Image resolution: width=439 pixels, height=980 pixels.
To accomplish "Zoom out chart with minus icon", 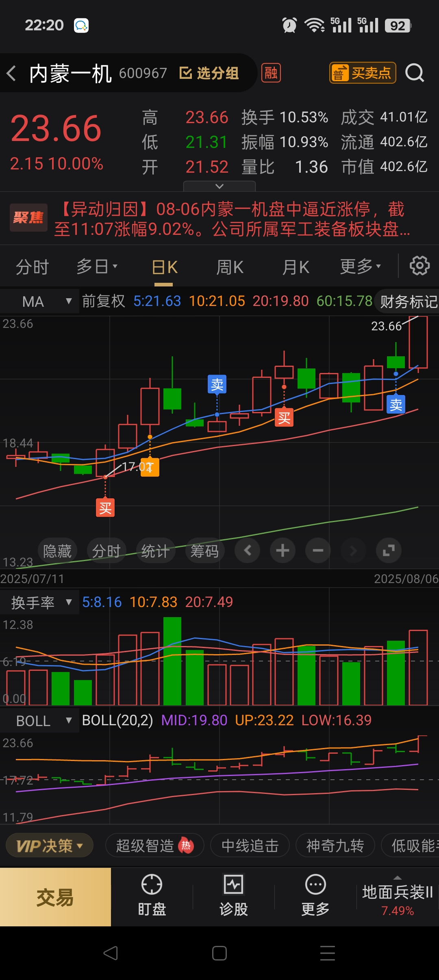I will click(x=318, y=551).
